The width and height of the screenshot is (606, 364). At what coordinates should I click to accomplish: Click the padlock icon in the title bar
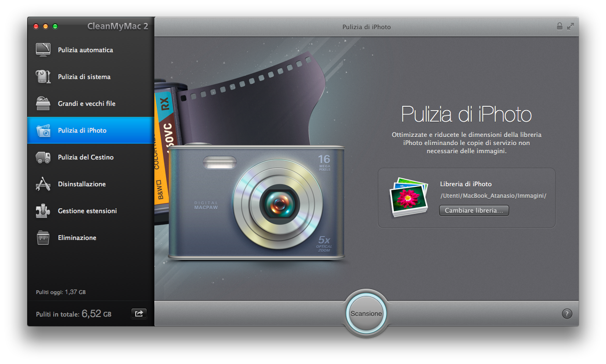559,26
